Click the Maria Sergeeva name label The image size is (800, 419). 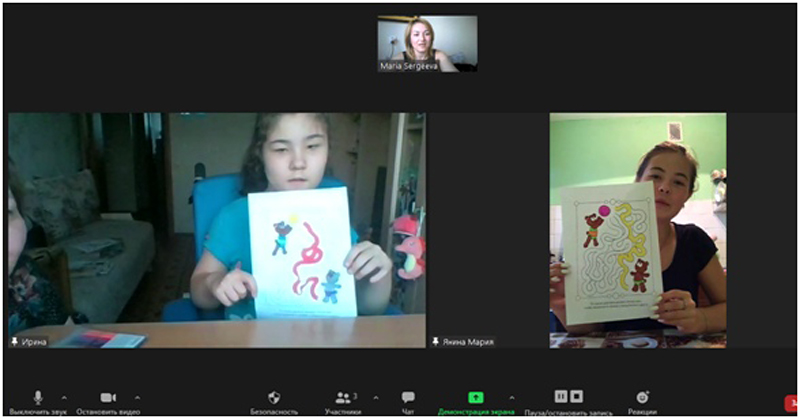[407, 66]
